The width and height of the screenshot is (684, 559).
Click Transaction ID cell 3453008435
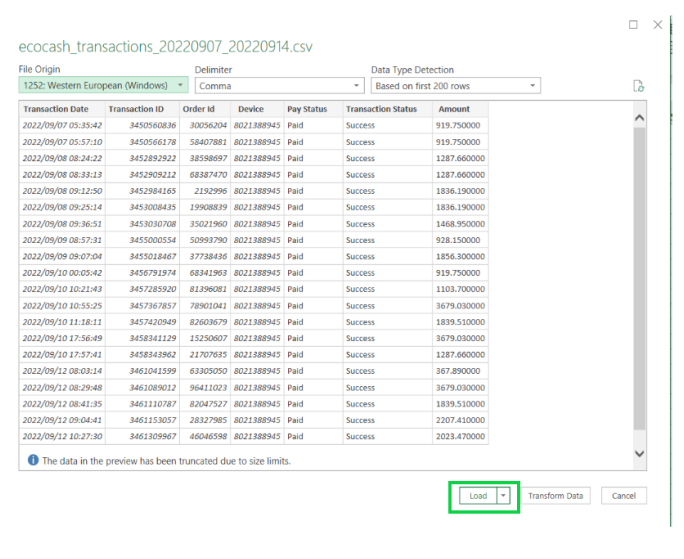[x=142, y=207]
